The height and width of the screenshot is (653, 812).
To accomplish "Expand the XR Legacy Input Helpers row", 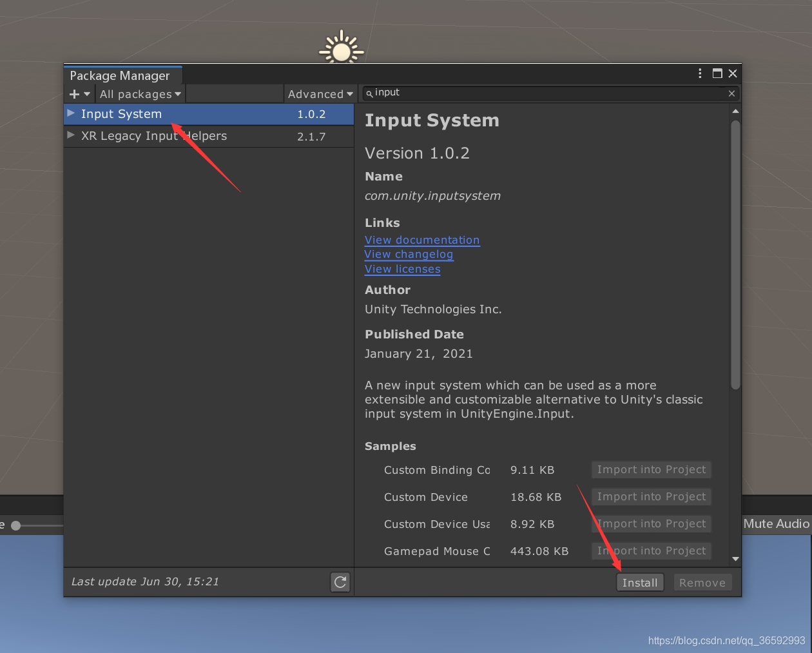I will coord(71,135).
